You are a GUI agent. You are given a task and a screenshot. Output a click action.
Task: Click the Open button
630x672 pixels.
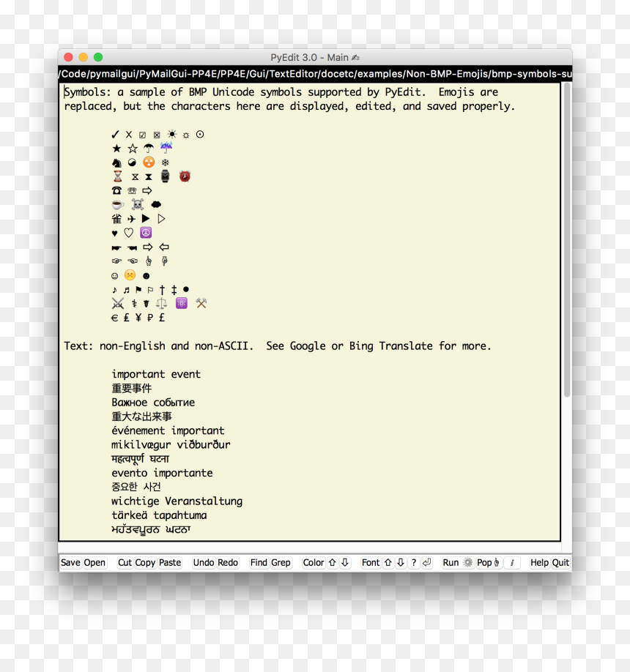pos(94,563)
